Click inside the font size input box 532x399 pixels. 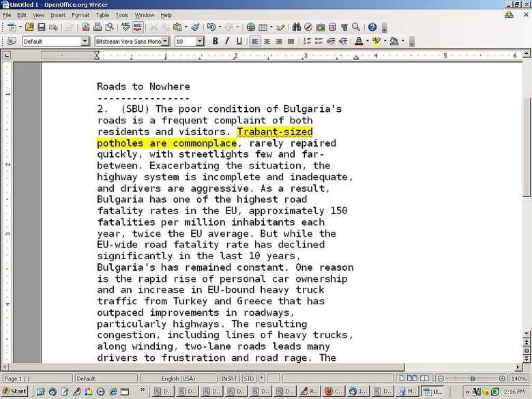pyautogui.click(x=186, y=42)
